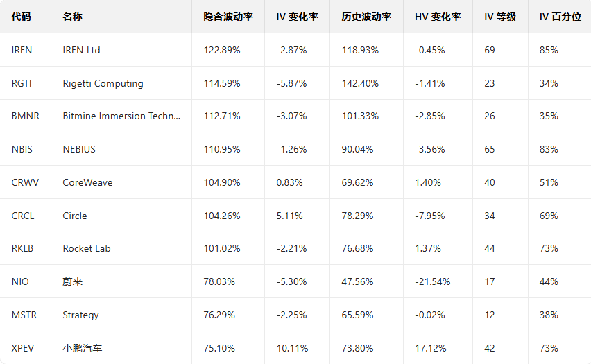This screenshot has width=591, height=364.
Task: Select the 名称 column header
Action: [72, 17]
